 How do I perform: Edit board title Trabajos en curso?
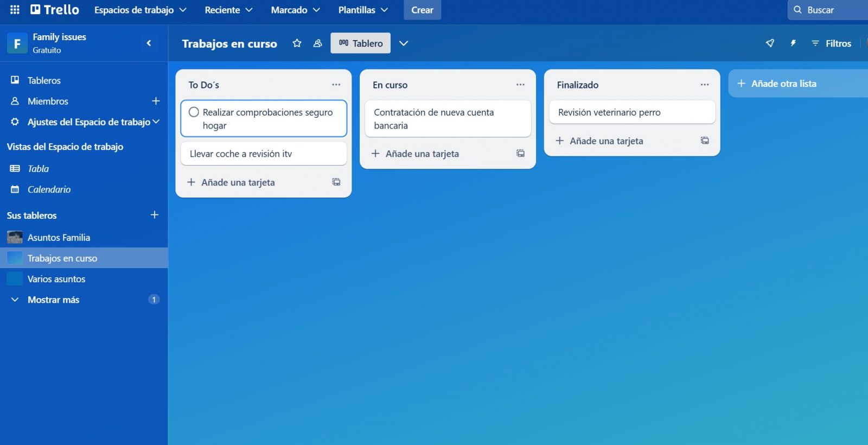pos(229,43)
